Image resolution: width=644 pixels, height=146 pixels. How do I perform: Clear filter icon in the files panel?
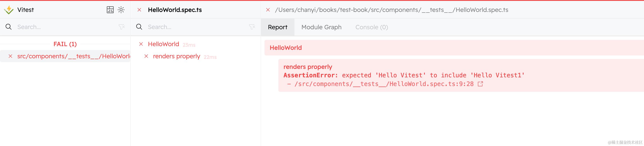click(122, 27)
